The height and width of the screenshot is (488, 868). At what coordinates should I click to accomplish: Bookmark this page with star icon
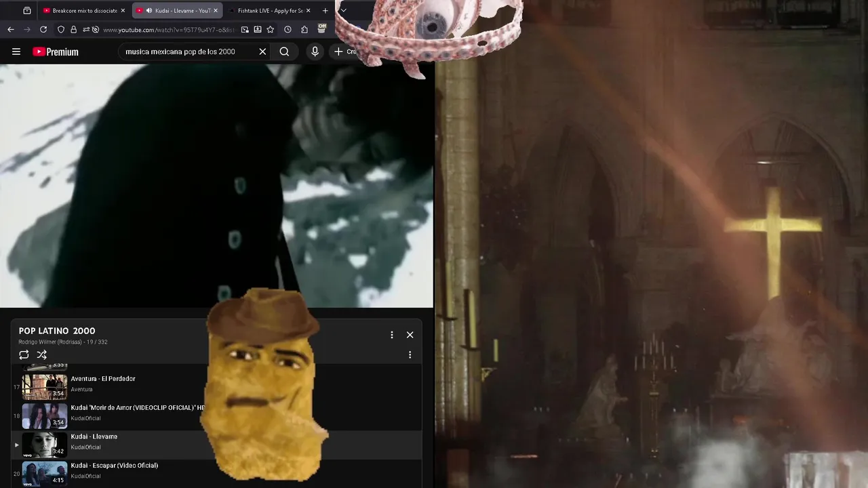[x=271, y=30]
